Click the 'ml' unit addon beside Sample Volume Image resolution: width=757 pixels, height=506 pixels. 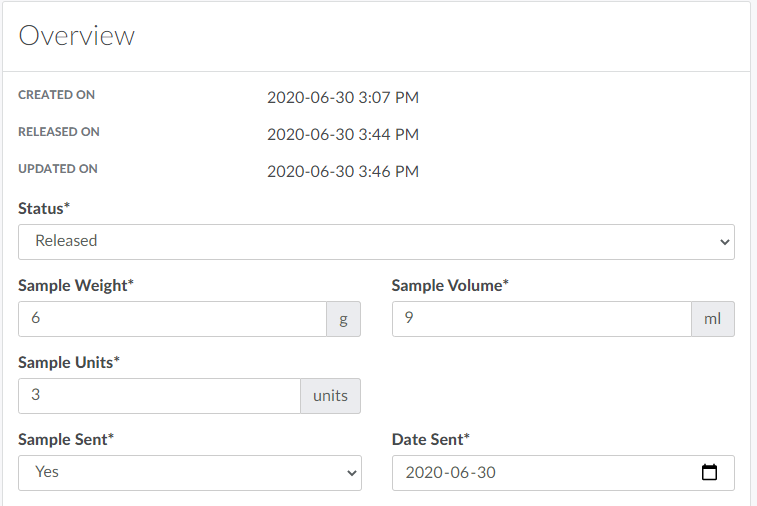(713, 319)
